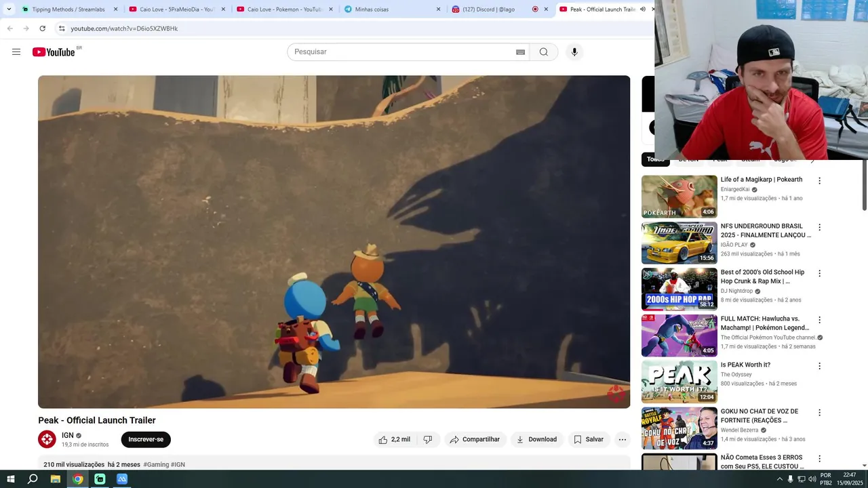Click the magnifier search button
The image size is (868, 488).
pyautogui.click(x=544, y=52)
